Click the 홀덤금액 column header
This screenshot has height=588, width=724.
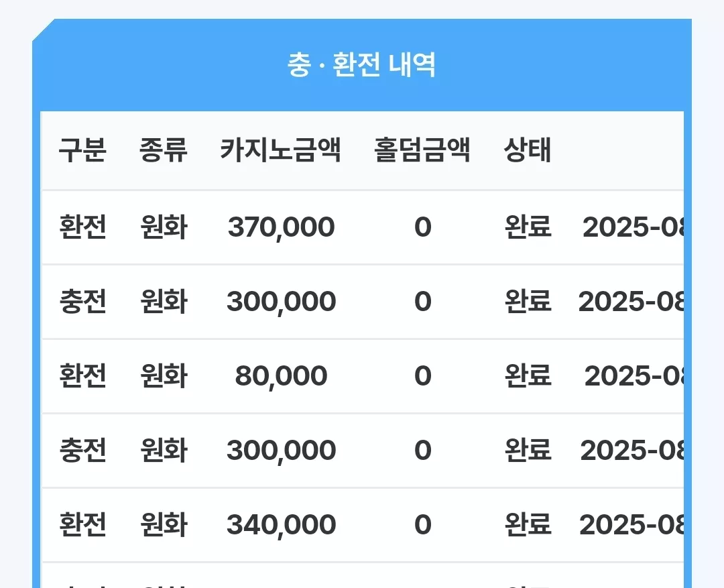click(x=422, y=150)
